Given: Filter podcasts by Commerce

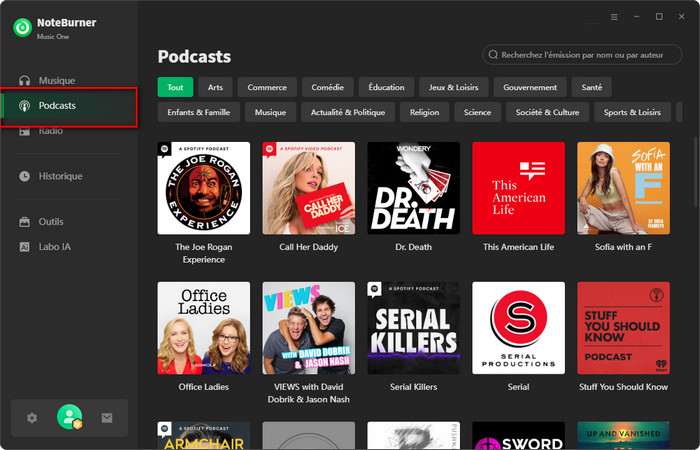Looking at the screenshot, I should coord(267,87).
